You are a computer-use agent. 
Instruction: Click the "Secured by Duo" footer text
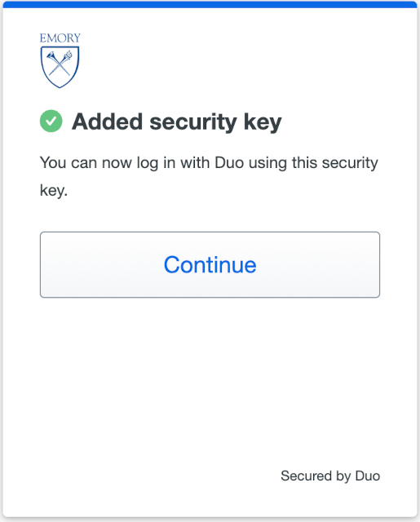(330, 476)
